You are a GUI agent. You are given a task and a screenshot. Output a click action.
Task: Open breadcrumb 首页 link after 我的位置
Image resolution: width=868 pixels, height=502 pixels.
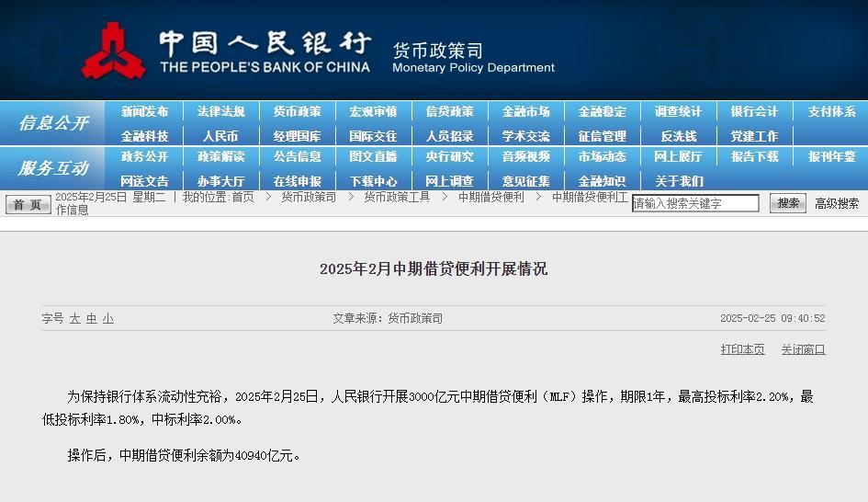click(x=242, y=198)
